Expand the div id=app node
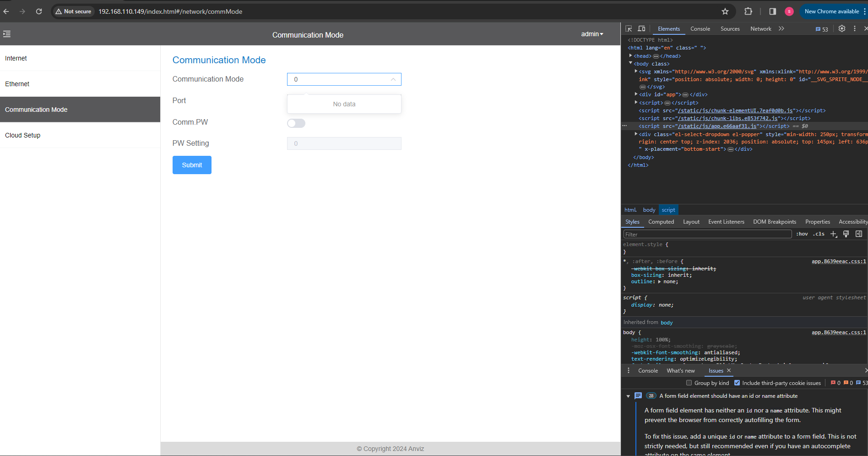The height and width of the screenshot is (456, 868). (x=636, y=94)
